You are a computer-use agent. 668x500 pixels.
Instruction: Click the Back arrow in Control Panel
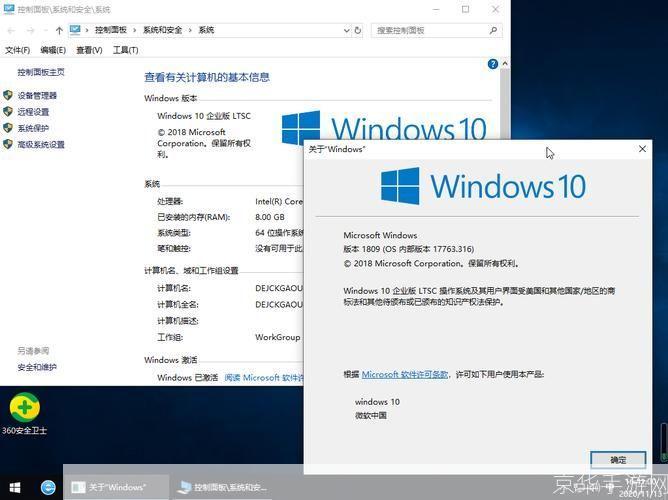12,30
